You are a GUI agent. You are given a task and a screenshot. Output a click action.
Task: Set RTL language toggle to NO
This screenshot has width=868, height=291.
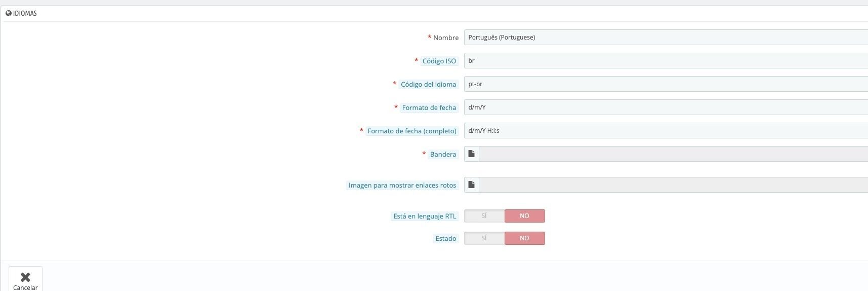(525, 216)
